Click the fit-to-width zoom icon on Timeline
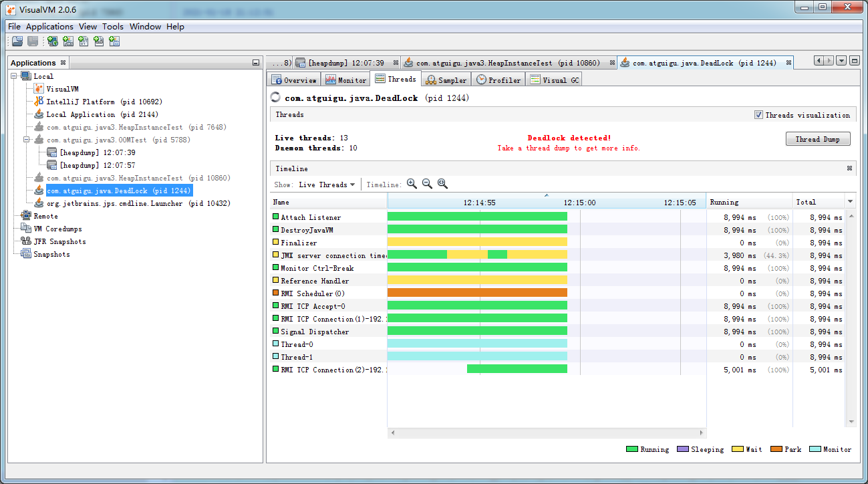The image size is (868, 484). point(442,184)
